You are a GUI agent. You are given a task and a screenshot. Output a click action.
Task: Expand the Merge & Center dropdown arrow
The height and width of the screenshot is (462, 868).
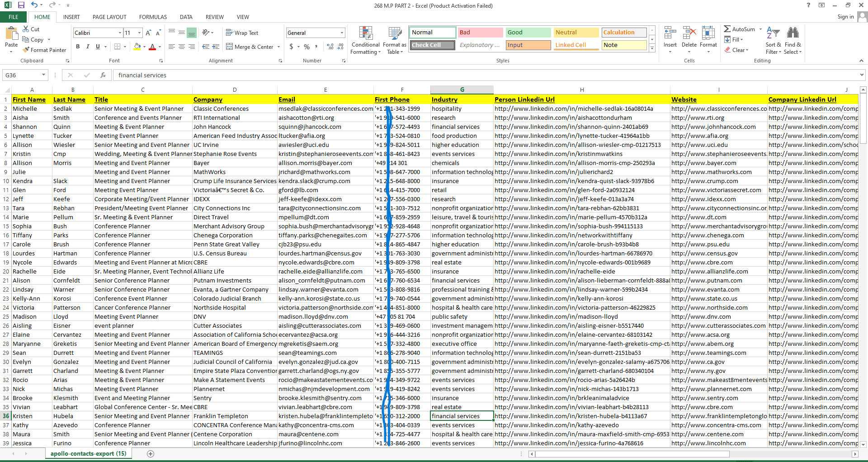[279, 47]
